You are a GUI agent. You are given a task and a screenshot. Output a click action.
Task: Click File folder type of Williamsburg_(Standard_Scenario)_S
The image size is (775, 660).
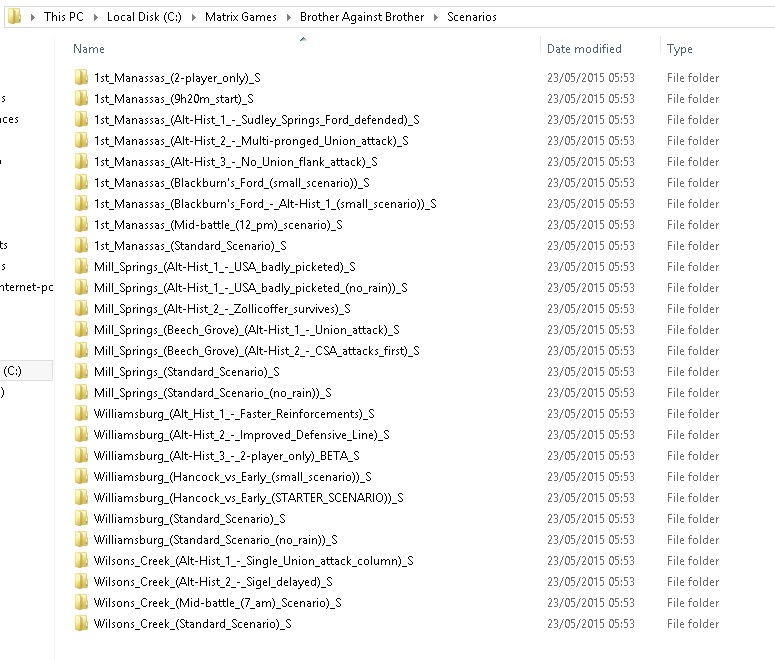pyautogui.click(x=693, y=519)
